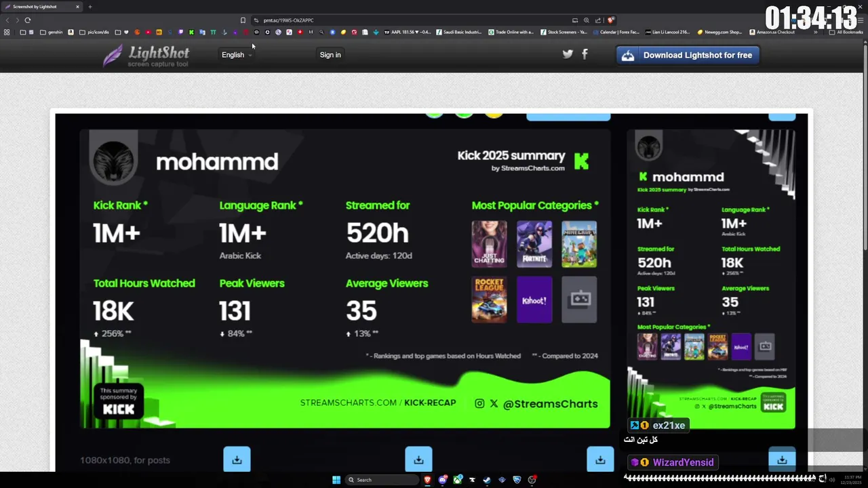Click the Kahoot! category thumbnail in wide card
Image resolution: width=868 pixels, height=488 pixels.
click(x=534, y=300)
